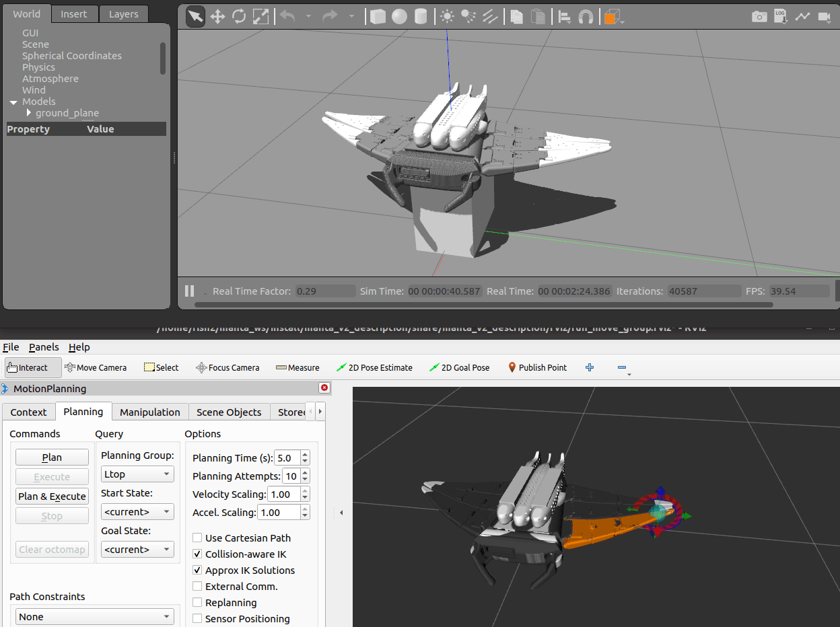Pause the Gazebo simulation
This screenshot has width=840, height=627.
click(x=190, y=291)
